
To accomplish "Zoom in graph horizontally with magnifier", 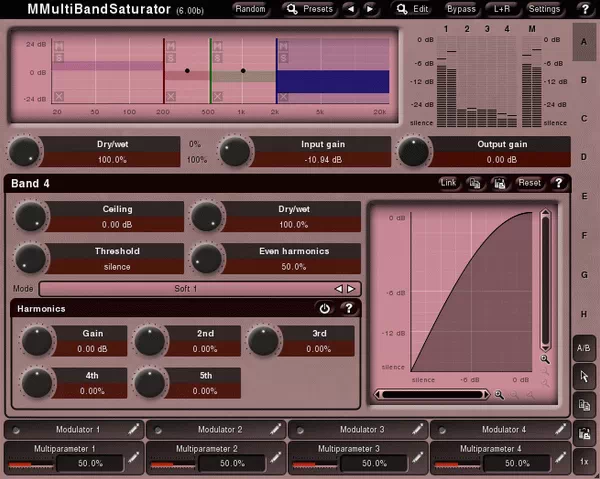I will click(x=499, y=394).
